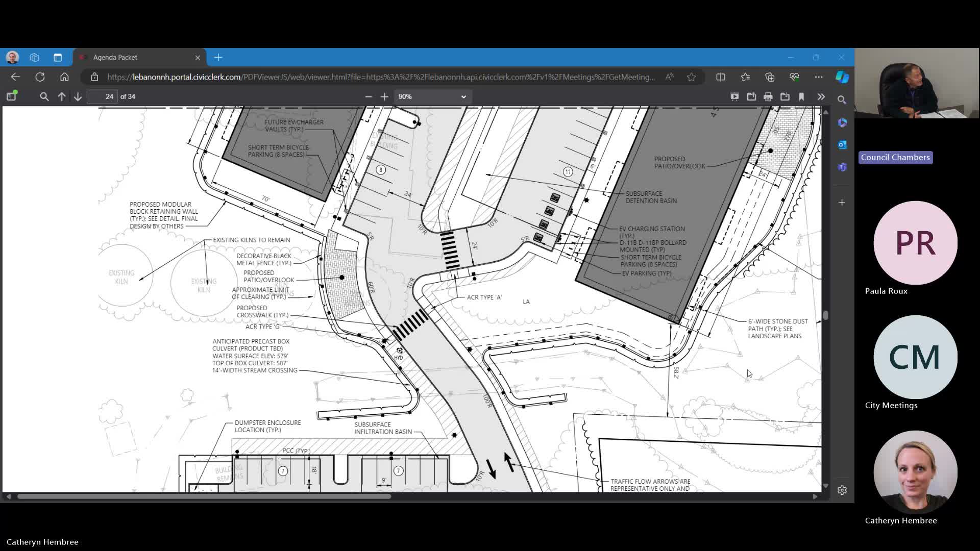Click the page number input field

pyautogui.click(x=102, y=96)
